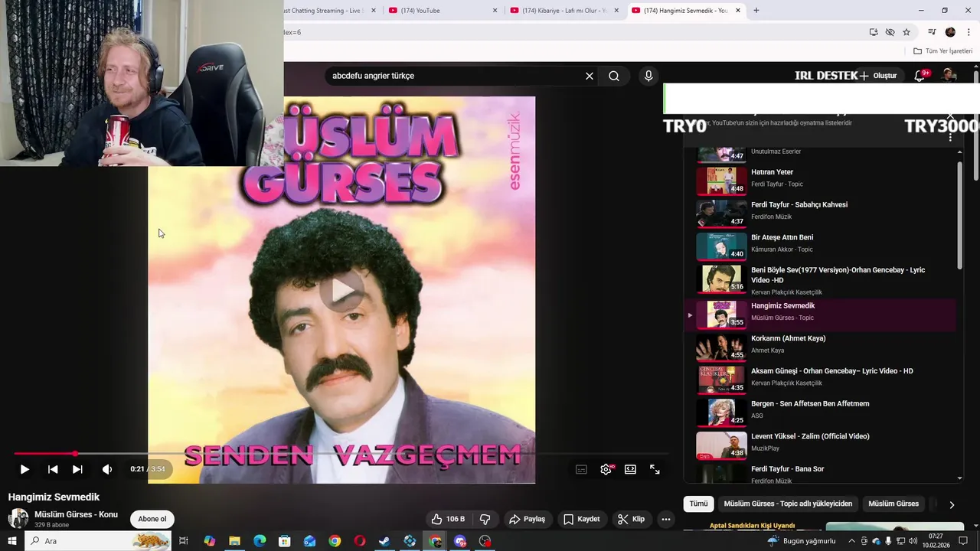Toggle the subtitles button in the player
Screen dimensions: 980x551
tap(581, 469)
